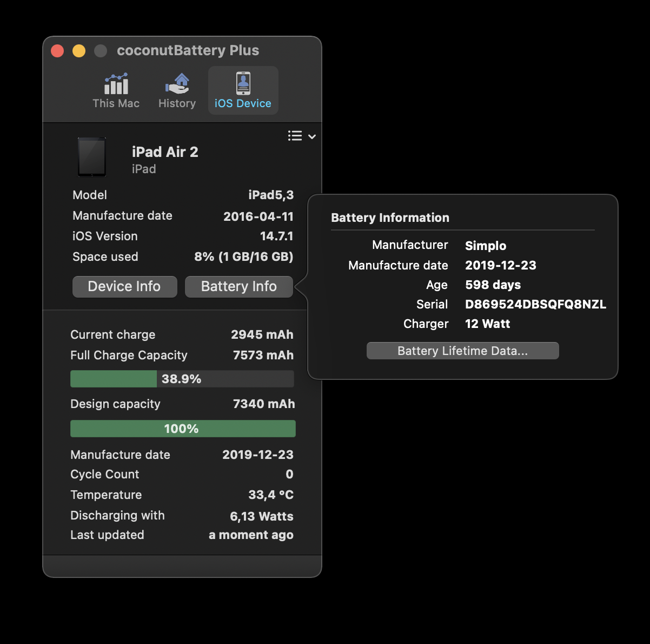Close the coconutBattery window with the red button
Screen dimensions: 650x644
pos(57,51)
